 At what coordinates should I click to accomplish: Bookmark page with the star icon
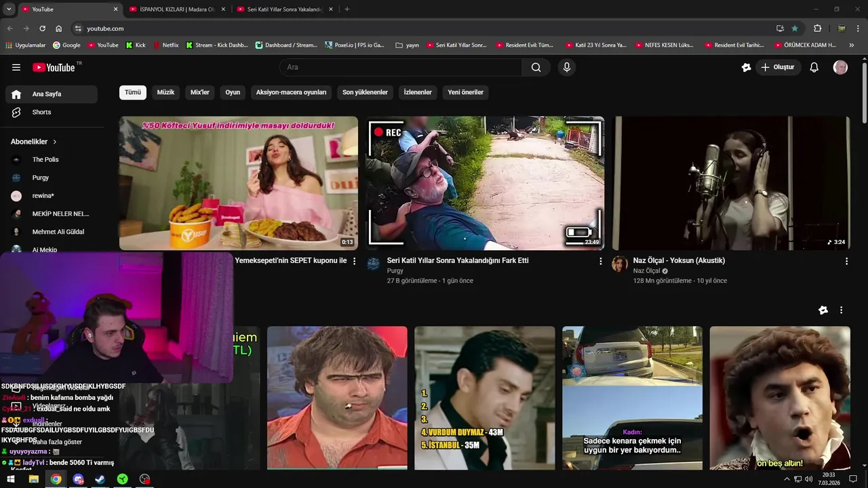[795, 28]
